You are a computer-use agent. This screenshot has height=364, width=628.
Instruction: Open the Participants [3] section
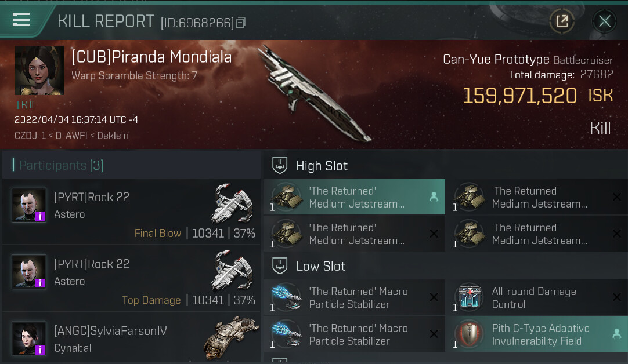[62, 165]
